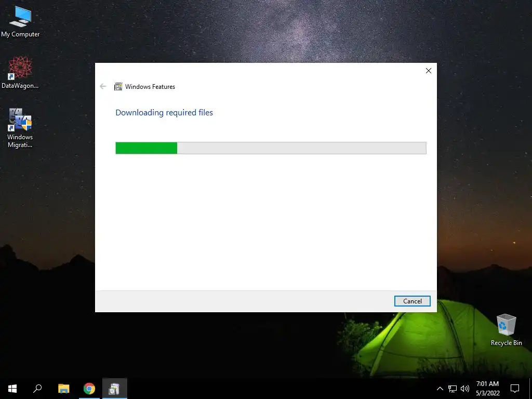The image size is (532, 399).
Task: Click the back arrow in Windows Features
Action: [103, 87]
